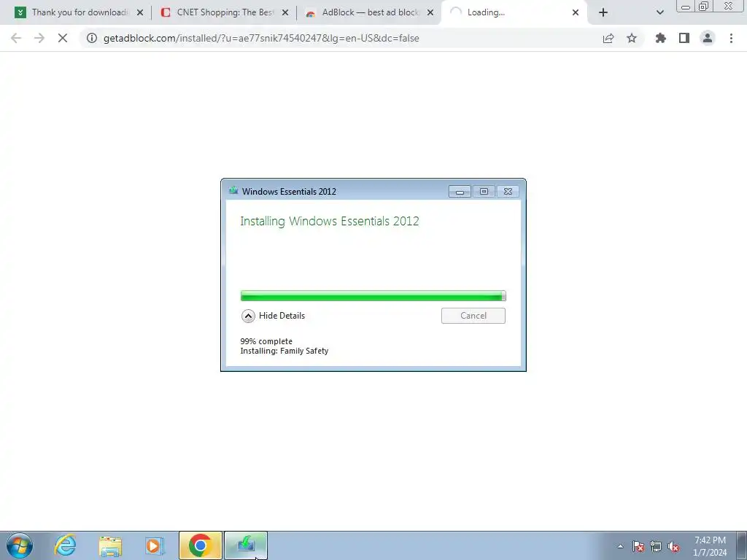Close the Windows Essentials 2012 dialog

tap(508, 192)
